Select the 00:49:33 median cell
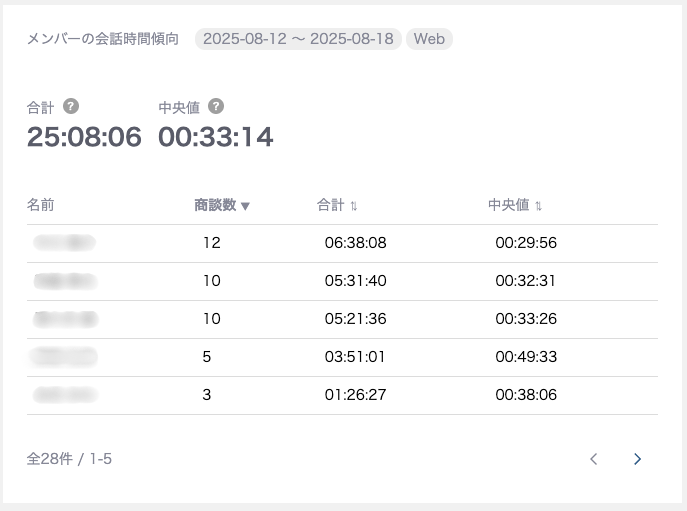Viewport: 687px width, 511px height. pos(526,357)
